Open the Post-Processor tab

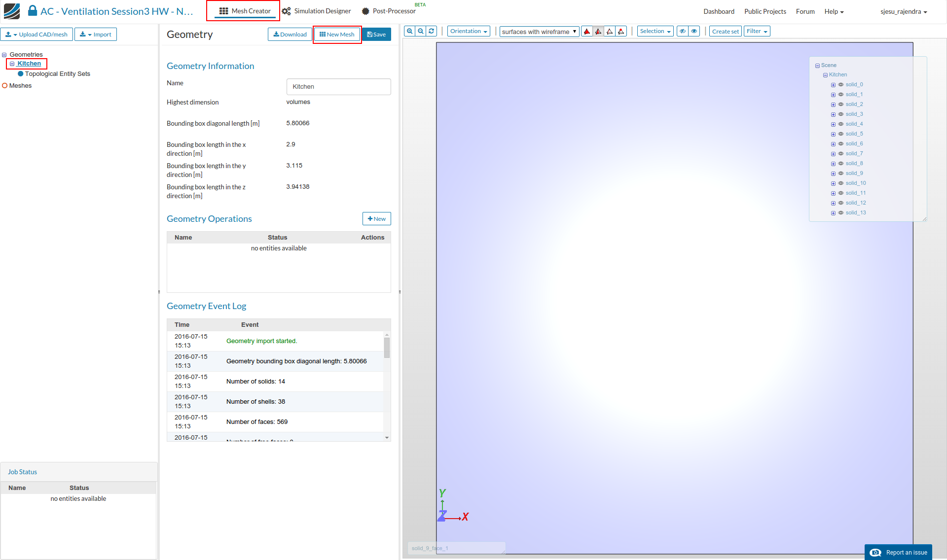389,11
